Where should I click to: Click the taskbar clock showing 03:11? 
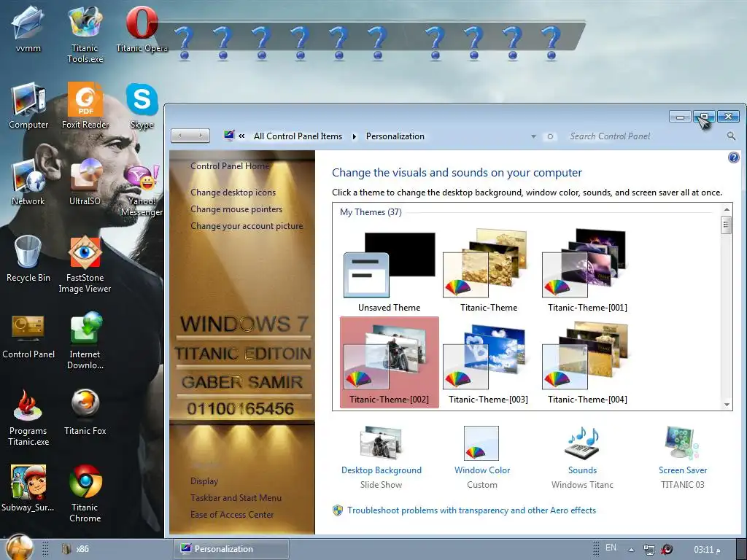[x=707, y=550]
